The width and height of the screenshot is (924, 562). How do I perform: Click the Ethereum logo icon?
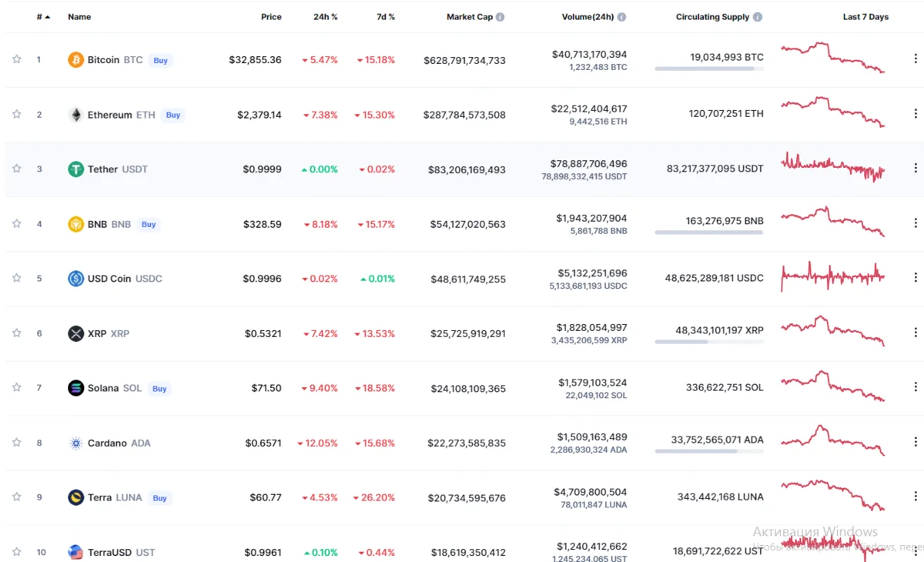[x=75, y=115]
